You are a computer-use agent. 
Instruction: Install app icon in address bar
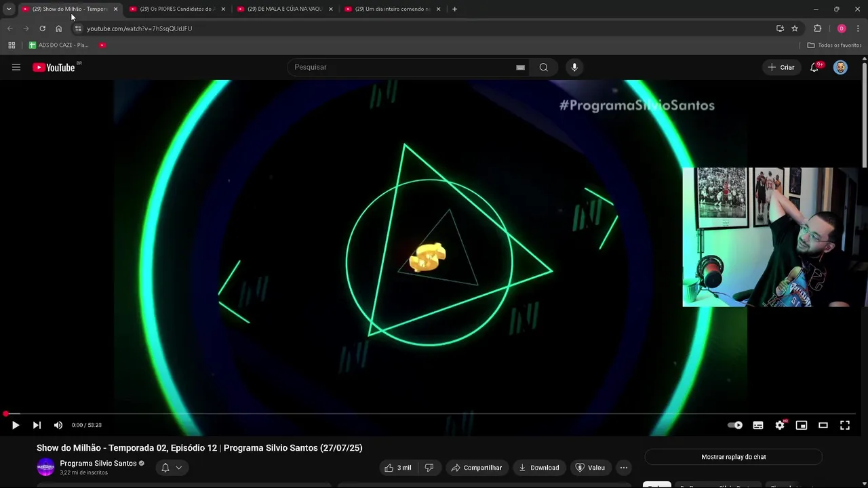[780, 28]
